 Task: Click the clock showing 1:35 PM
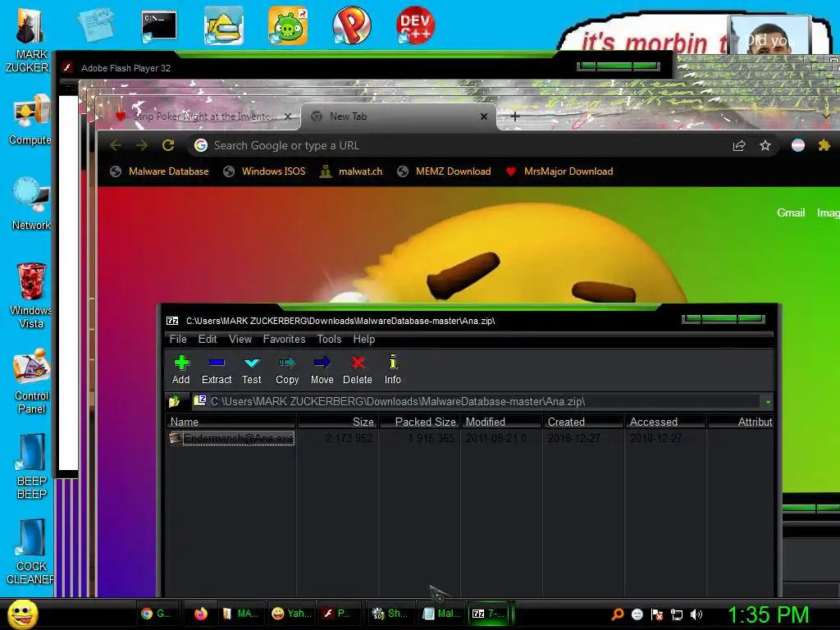point(768,614)
